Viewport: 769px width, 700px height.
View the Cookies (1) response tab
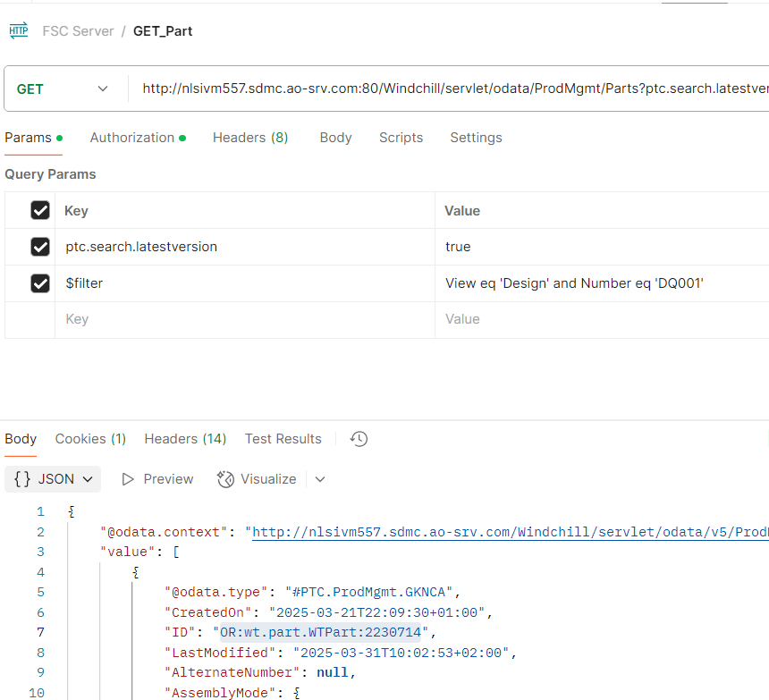(89, 438)
